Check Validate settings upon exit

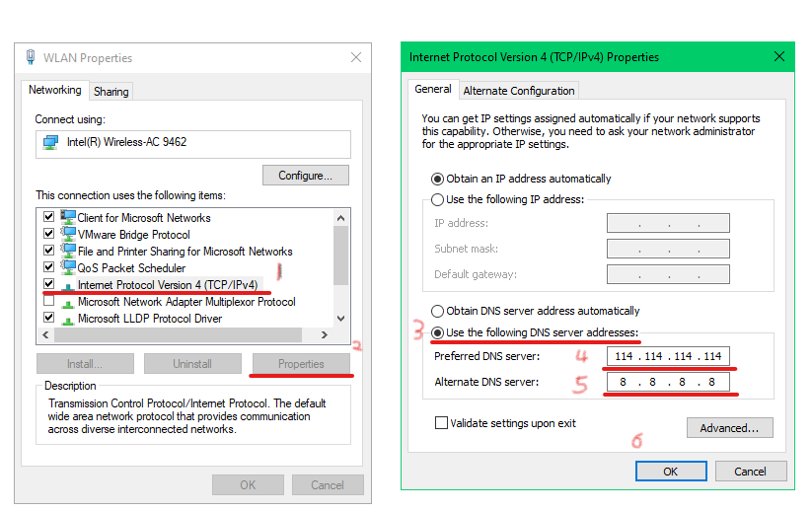[x=441, y=423]
